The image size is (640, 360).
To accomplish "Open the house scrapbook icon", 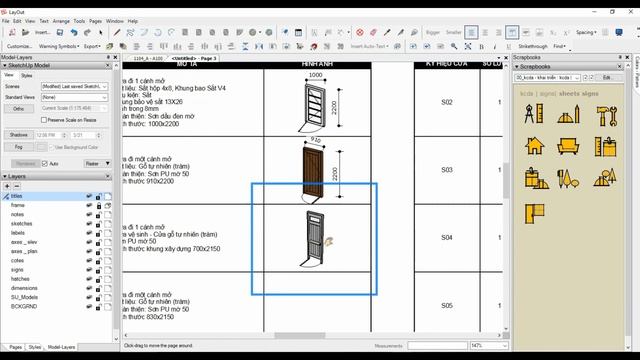I will coord(534,146).
